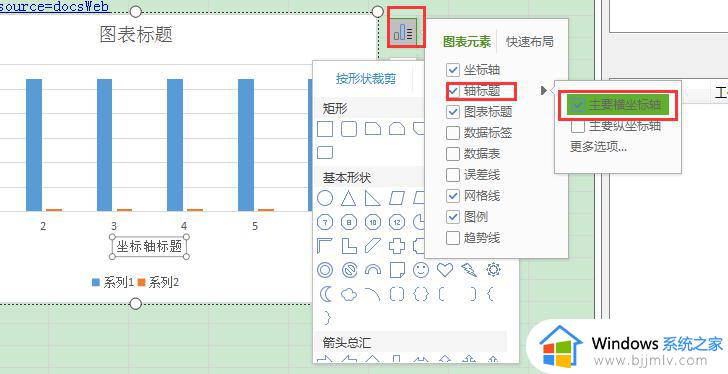
Task: Pick the sun shape
Action: point(493,270)
